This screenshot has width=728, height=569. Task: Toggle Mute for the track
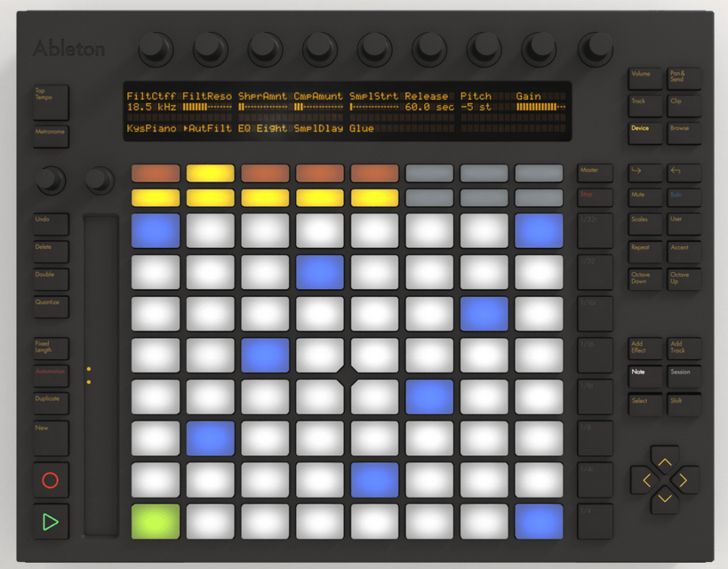(644, 196)
